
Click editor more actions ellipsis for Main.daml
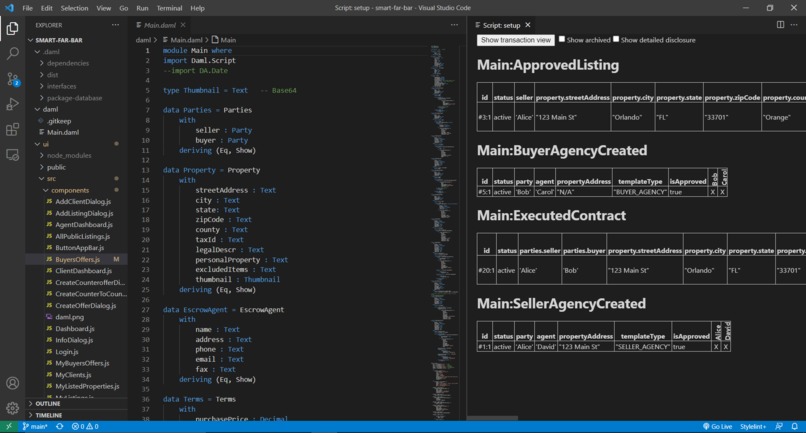tap(454, 25)
